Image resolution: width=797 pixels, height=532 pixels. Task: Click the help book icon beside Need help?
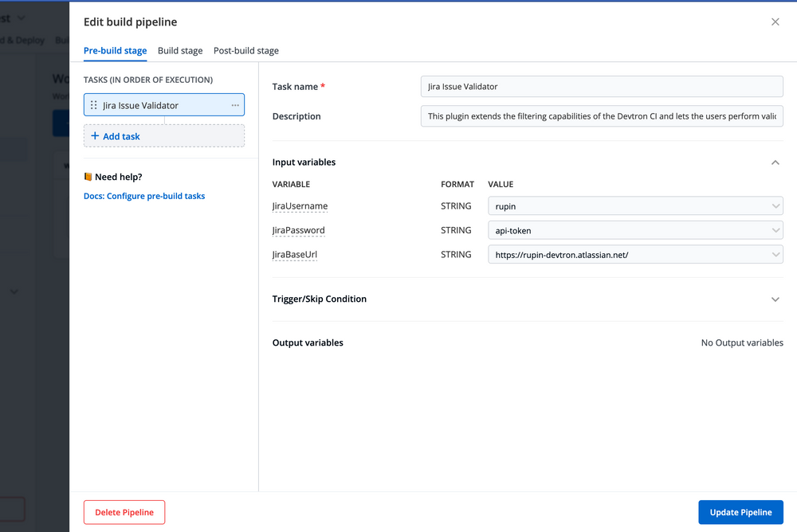pos(88,176)
